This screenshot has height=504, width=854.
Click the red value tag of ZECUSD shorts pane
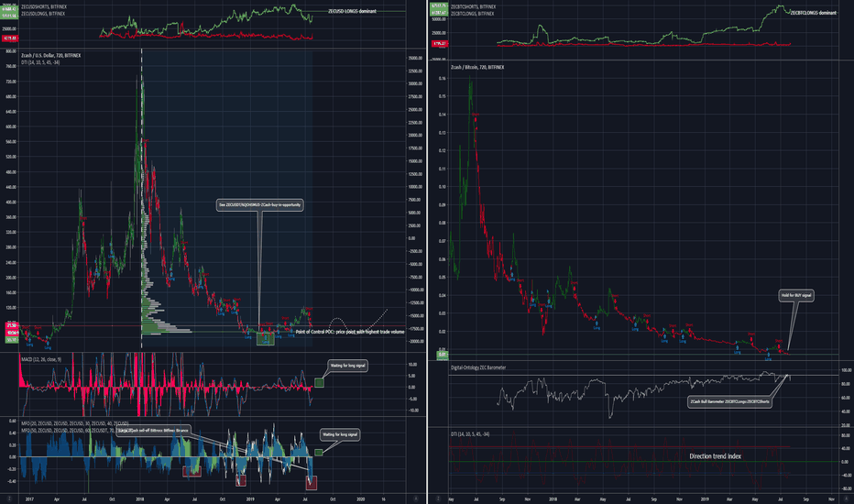tap(10, 38)
